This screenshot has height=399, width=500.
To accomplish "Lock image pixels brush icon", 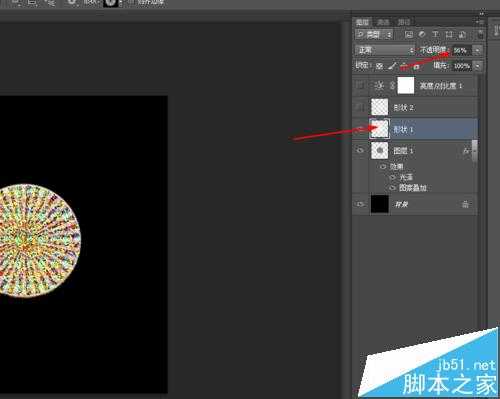I will pyautogui.click(x=392, y=66).
